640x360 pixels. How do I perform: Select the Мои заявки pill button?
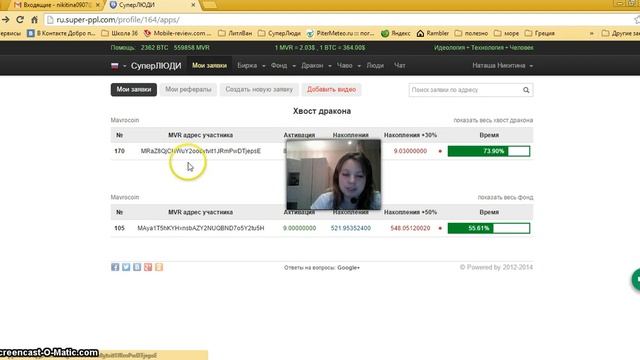133,89
